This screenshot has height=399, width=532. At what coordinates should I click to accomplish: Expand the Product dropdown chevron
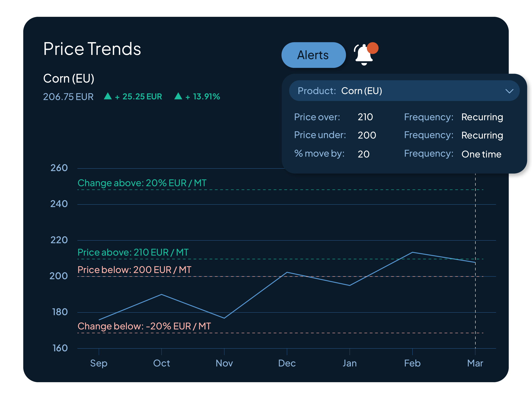click(509, 91)
